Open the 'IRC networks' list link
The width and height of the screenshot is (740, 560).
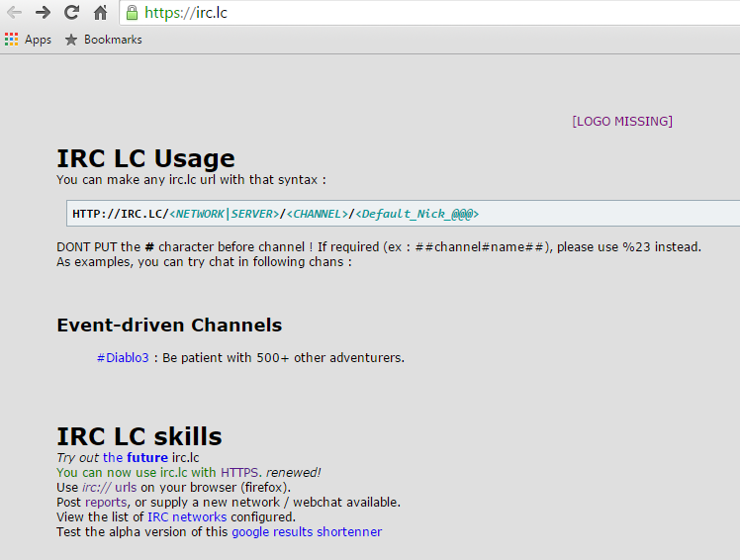click(x=187, y=517)
